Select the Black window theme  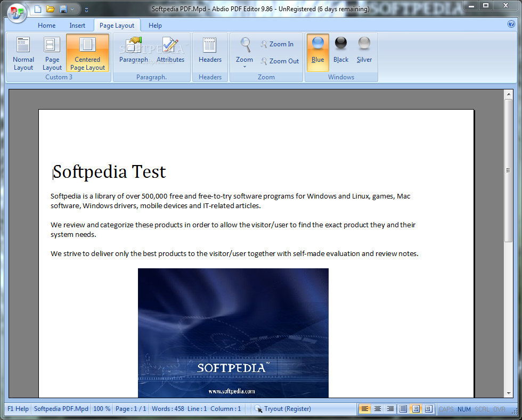(341, 50)
